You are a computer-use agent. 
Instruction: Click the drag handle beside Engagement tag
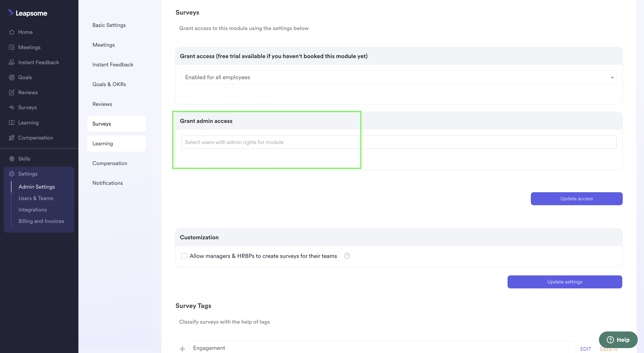click(182, 349)
